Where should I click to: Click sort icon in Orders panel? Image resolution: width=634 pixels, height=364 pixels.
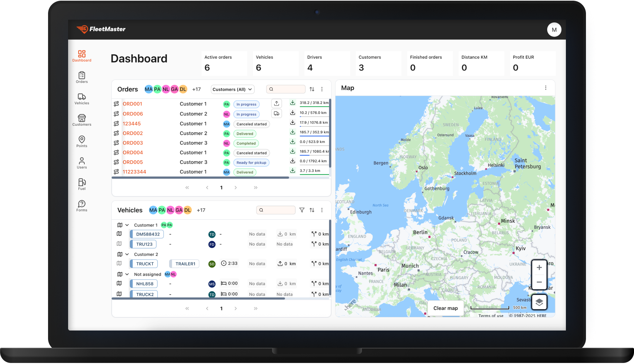pos(312,89)
